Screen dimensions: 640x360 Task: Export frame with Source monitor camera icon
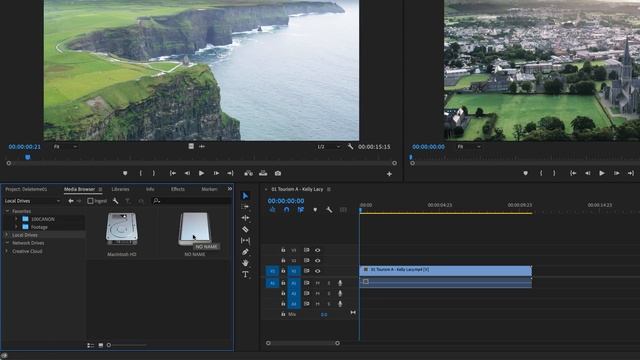click(278, 173)
